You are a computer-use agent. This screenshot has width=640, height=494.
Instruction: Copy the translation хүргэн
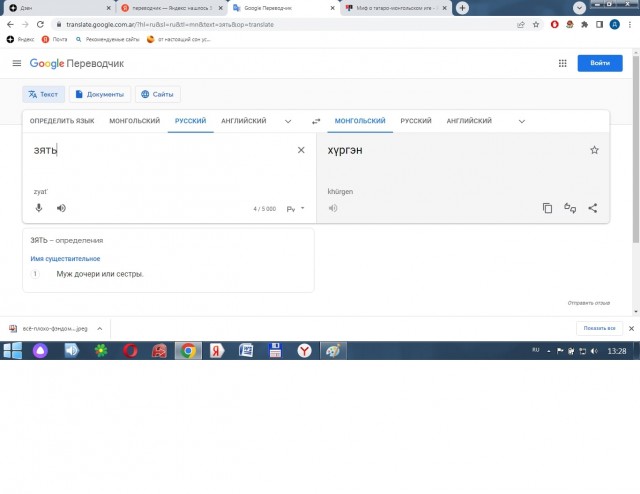pos(547,208)
